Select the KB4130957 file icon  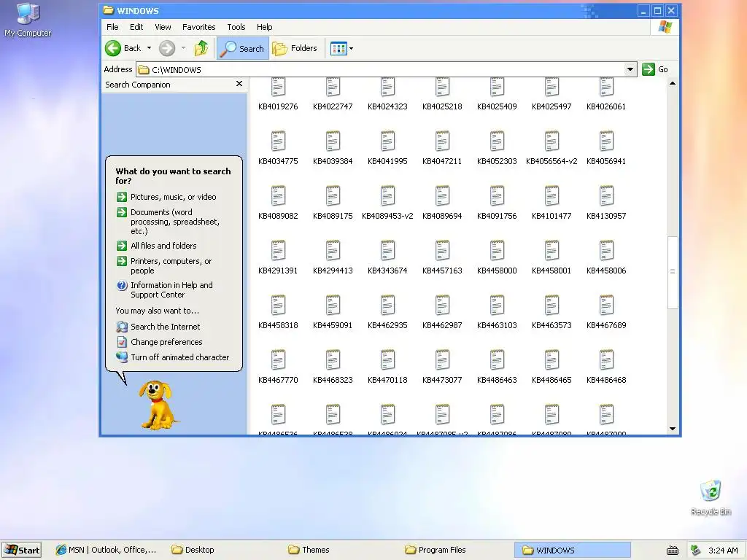tap(606, 195)
